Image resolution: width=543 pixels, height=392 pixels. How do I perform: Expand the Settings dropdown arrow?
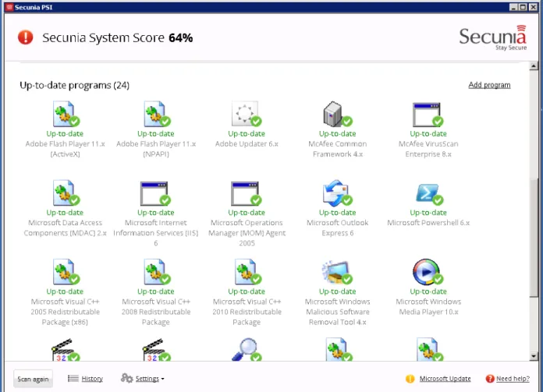tap(163, 379)
